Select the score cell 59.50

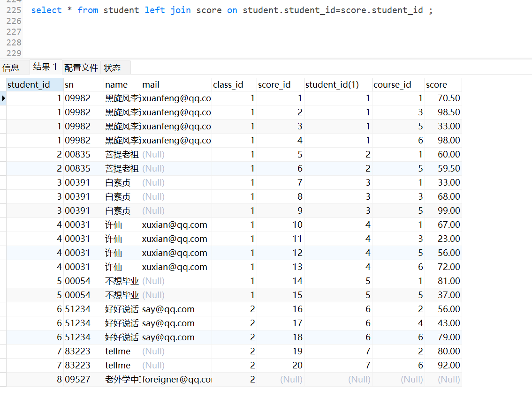(443, 168)
